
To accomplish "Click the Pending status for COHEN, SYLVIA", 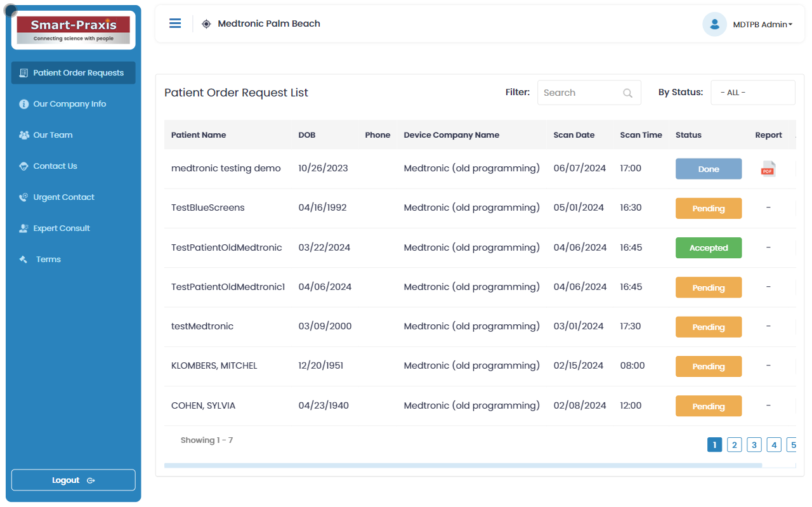I will coord(708,406).
